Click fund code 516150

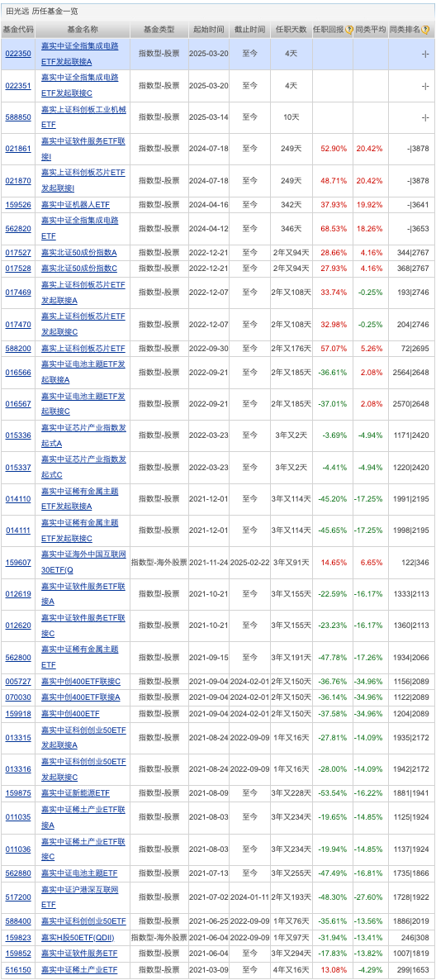[x=18, y=968]
